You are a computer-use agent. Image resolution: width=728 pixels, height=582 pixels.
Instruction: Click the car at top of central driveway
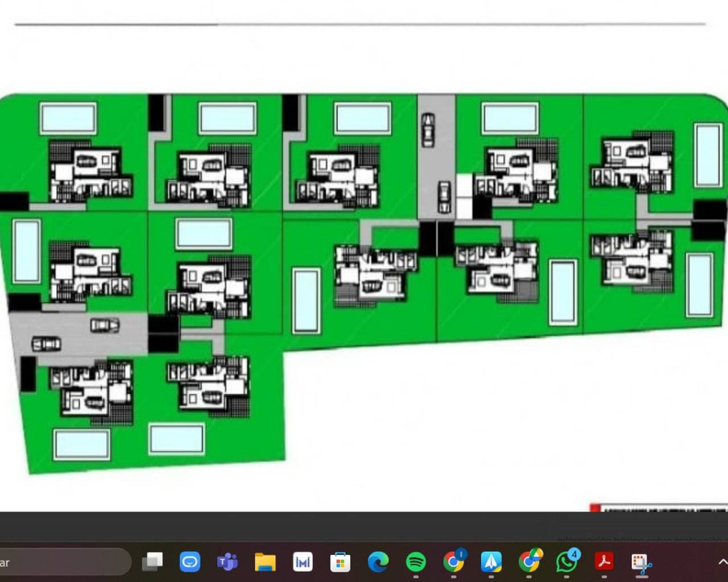click(x=428, y=130)
